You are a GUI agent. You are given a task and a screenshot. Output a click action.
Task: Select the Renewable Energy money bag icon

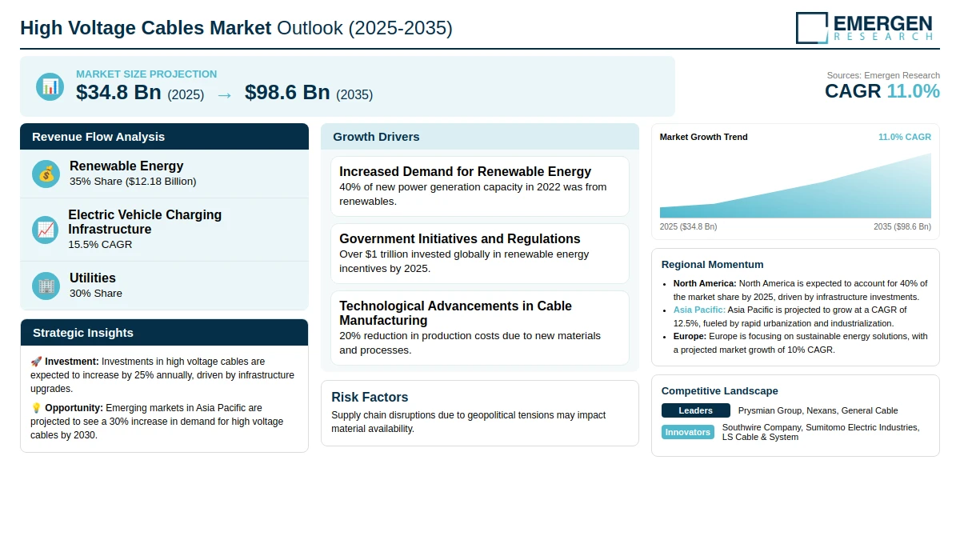click(x=46, y=174)
